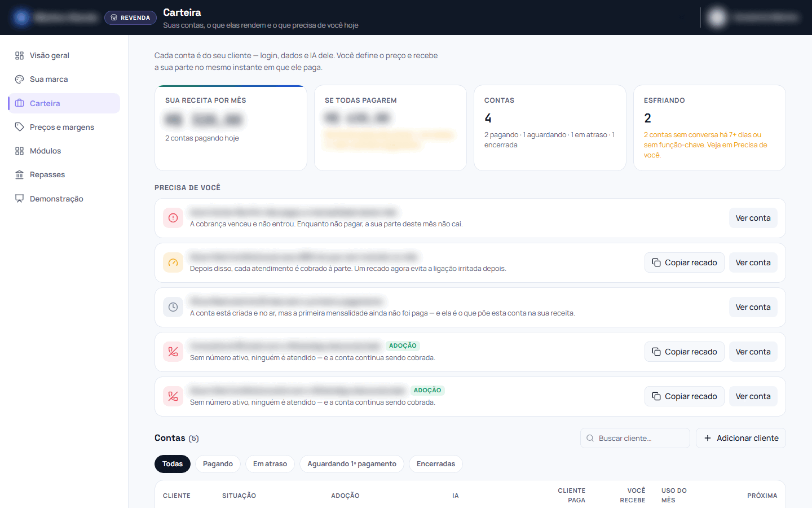Select the Aguardando 1º pagamento filter
Screen dimensions: 812x508
pyautogui.click(x=352, y=464)
